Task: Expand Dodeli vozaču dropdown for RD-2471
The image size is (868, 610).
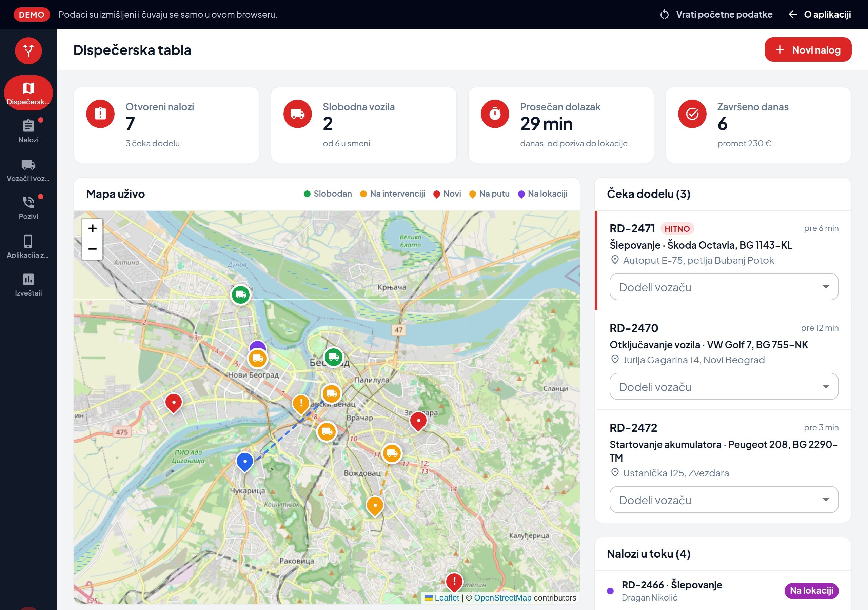Action: (724, 287)
